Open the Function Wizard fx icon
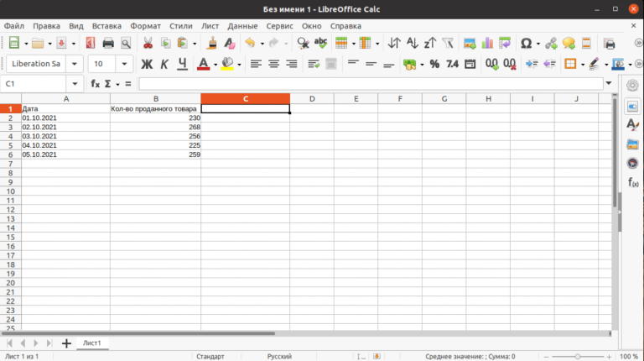 96,83
